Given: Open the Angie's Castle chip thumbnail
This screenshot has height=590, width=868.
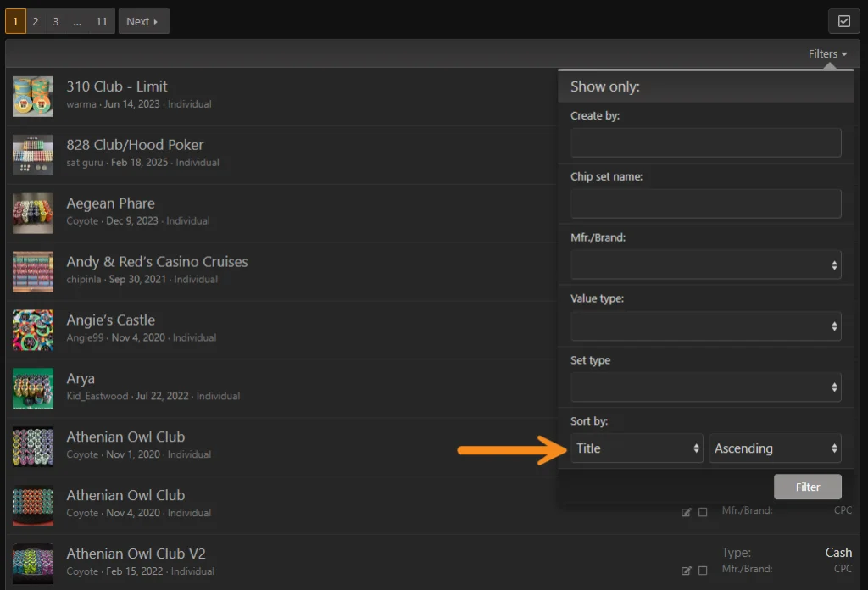Looking at the screenshot, I should pyautogui.click(x=33, y=330).
